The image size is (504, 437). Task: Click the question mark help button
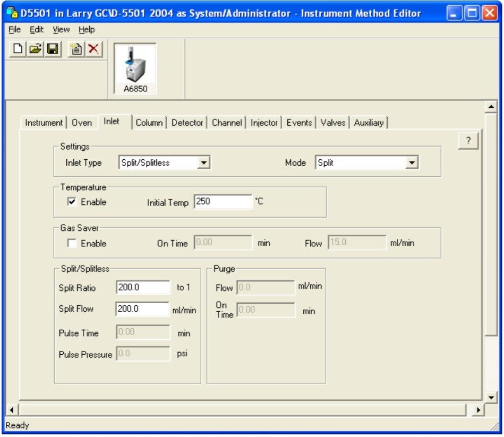[x=468, y=141]
